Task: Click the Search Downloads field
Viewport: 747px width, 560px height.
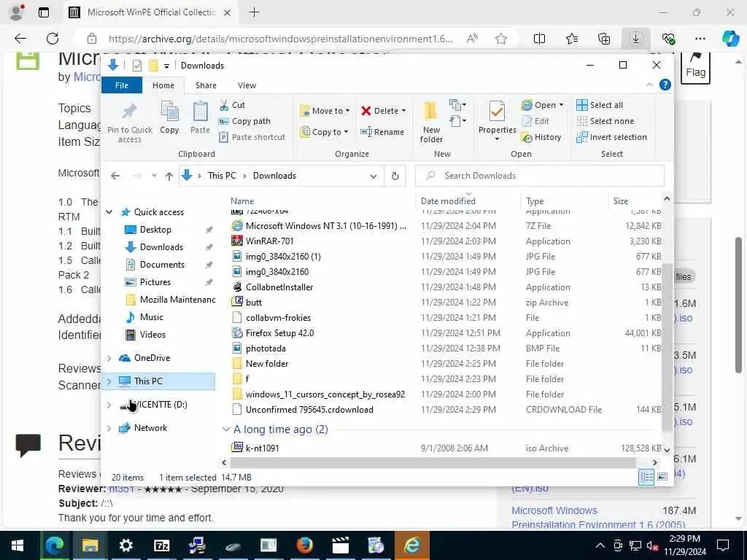Action: (539, 176)
